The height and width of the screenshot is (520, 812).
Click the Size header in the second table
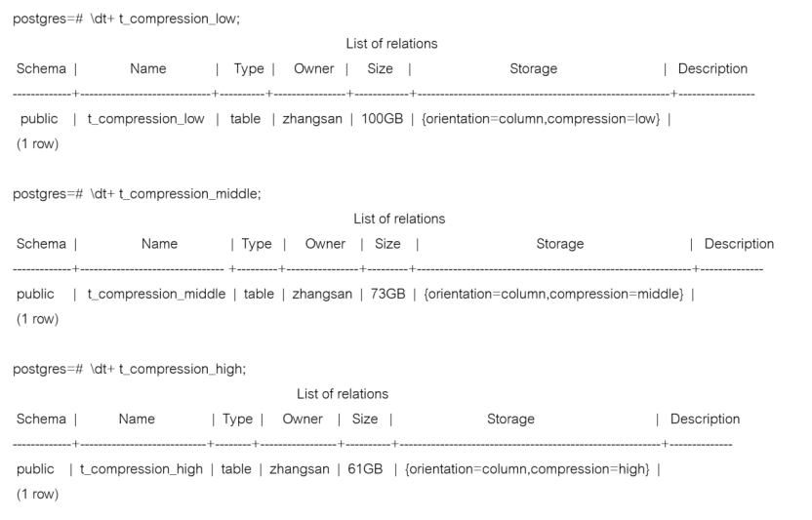[387, 244]
